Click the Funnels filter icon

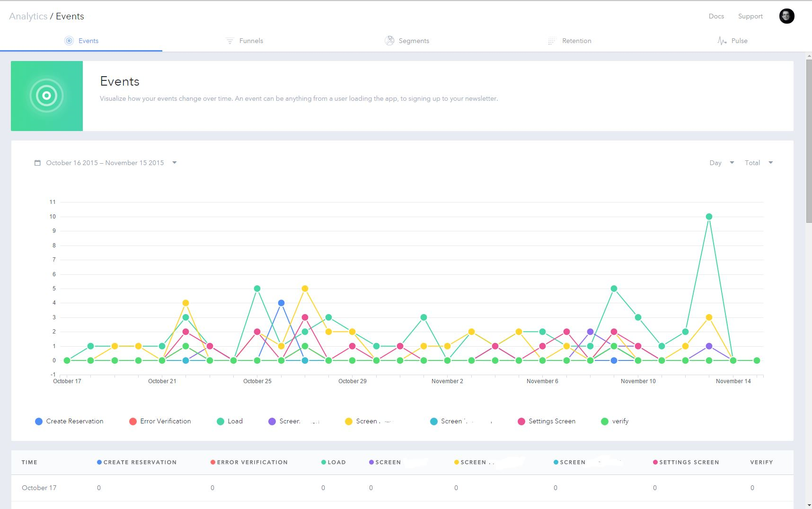pyautogui.click(x=229, y=41)
